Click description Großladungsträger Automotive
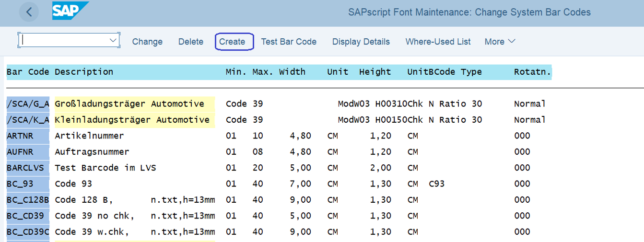Image resolution: width=644 pixels, height=242 pixels. click(129, 104)
